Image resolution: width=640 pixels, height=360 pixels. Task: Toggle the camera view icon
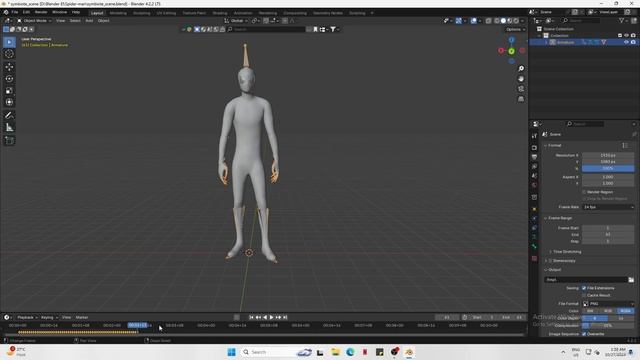click(521, 89)
